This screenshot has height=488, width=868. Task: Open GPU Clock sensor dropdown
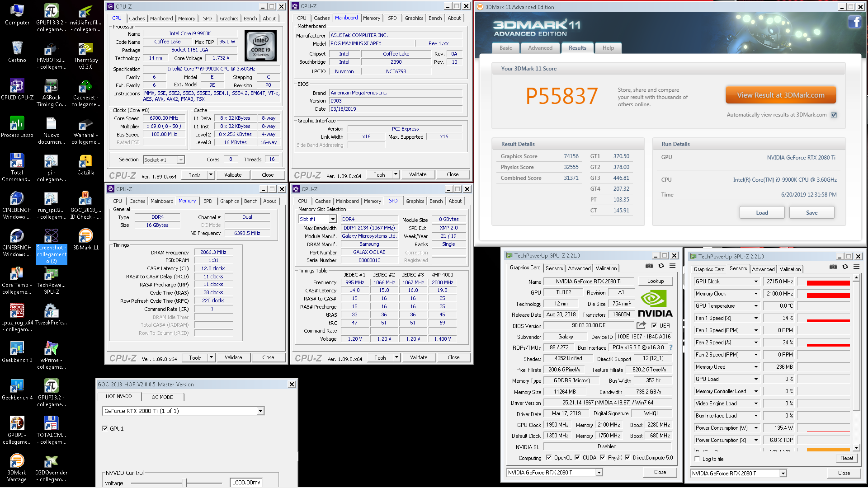click(756, 282)
